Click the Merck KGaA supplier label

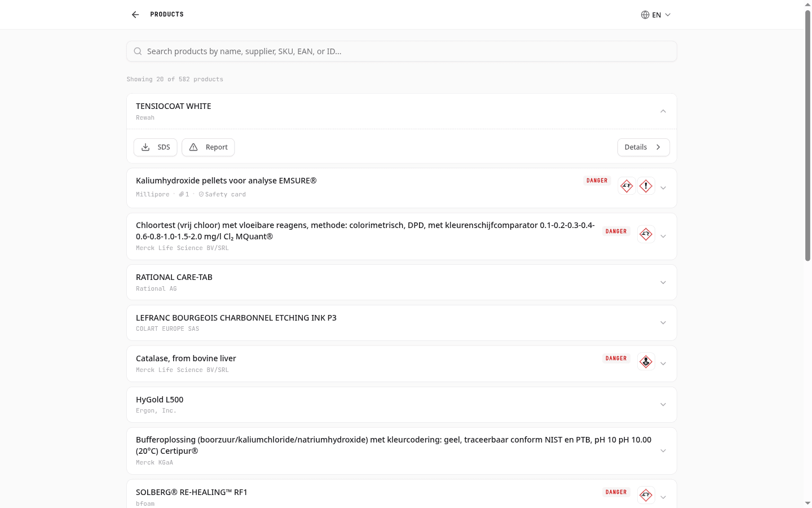pos(155,463)
